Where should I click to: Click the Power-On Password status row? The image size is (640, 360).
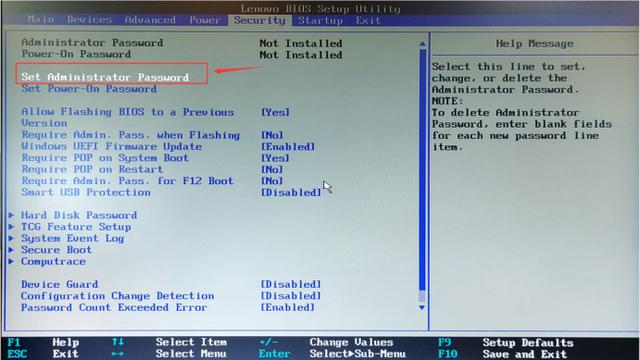point(182,54)
